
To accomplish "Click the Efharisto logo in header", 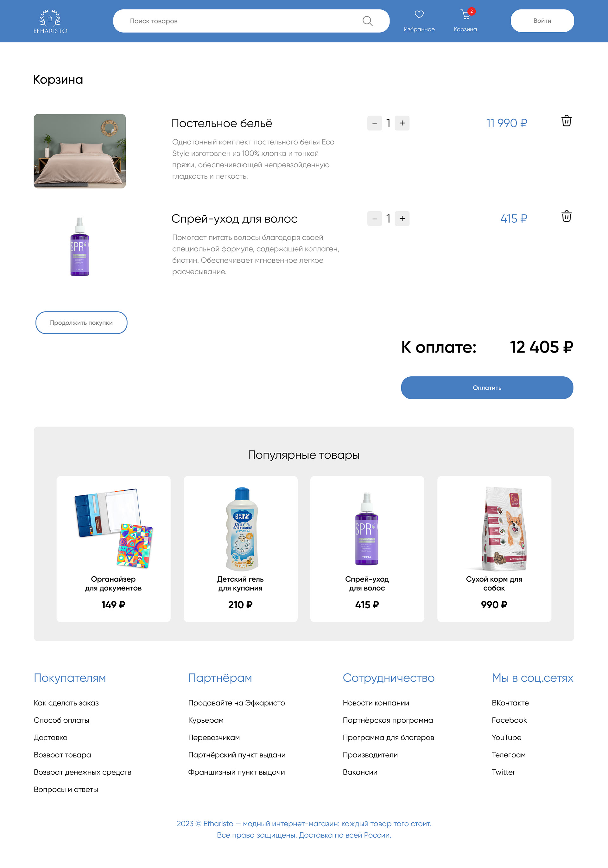I will click(x=50, y=21).
